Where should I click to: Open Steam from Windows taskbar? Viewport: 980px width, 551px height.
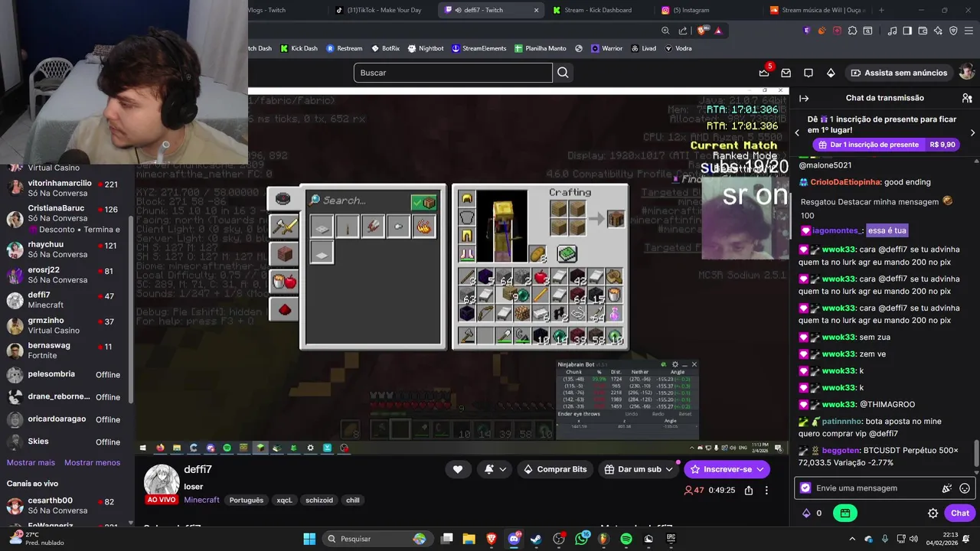click(536, 539)
